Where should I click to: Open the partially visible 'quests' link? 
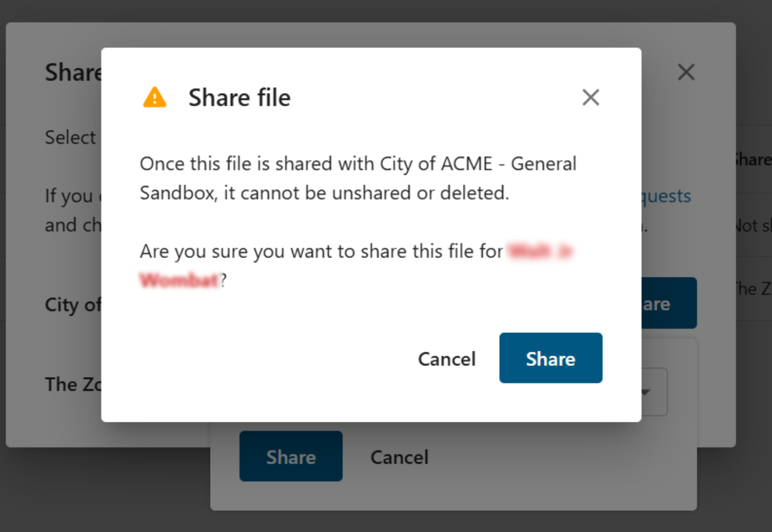[x=666, y=196]
